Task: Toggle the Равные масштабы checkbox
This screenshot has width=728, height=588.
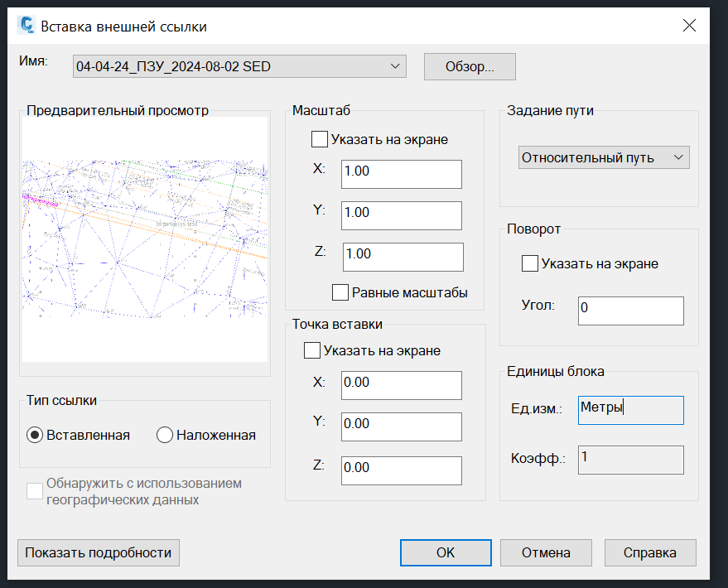Action: [x=340, y=292]
